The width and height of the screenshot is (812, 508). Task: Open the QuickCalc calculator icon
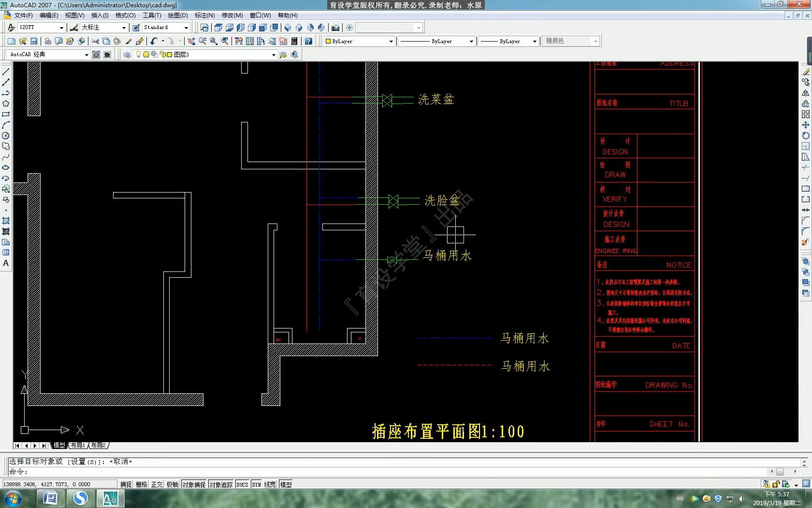pos(294,41)
